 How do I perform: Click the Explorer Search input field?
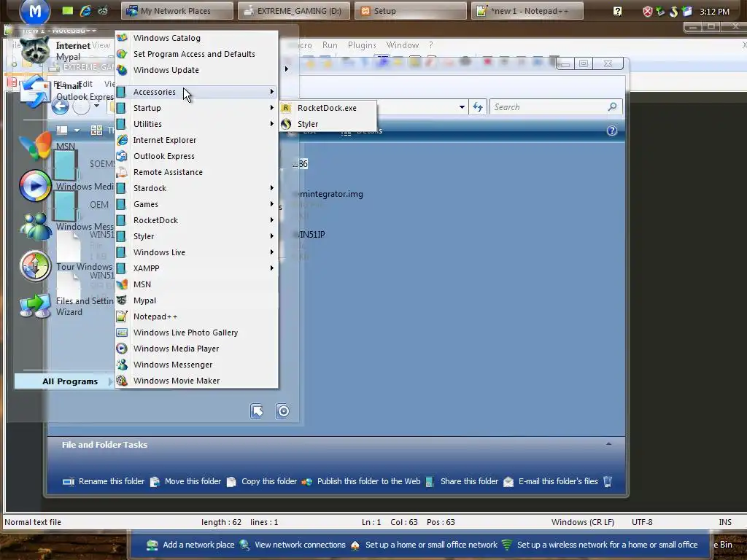coord(548,107)
